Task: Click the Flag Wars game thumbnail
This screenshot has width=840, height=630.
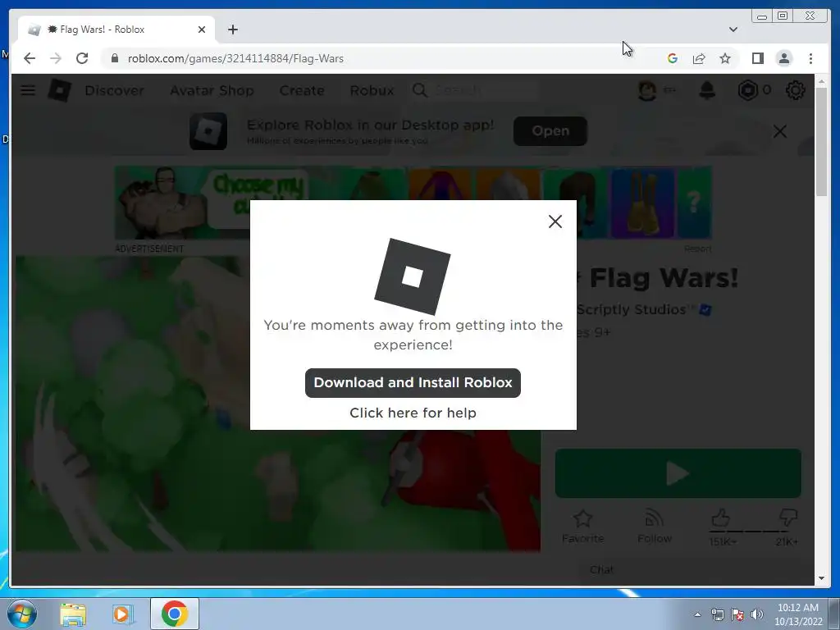Action: pos(133,404)
